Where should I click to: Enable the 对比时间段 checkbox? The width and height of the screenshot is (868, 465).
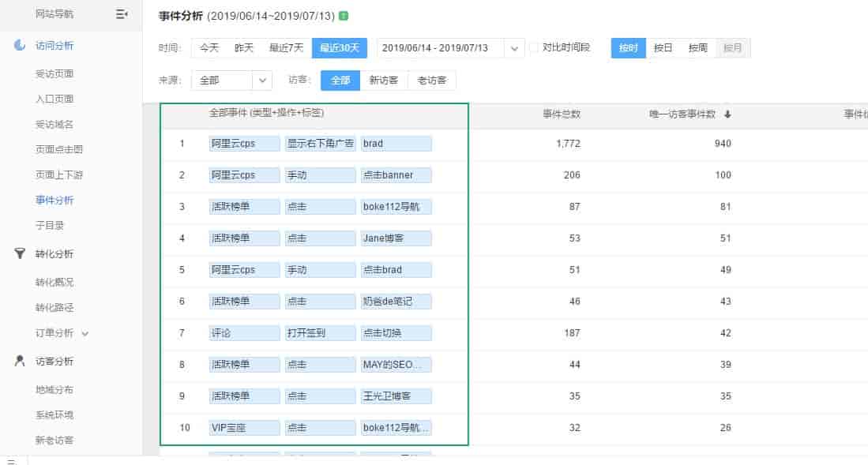(534, 48)
